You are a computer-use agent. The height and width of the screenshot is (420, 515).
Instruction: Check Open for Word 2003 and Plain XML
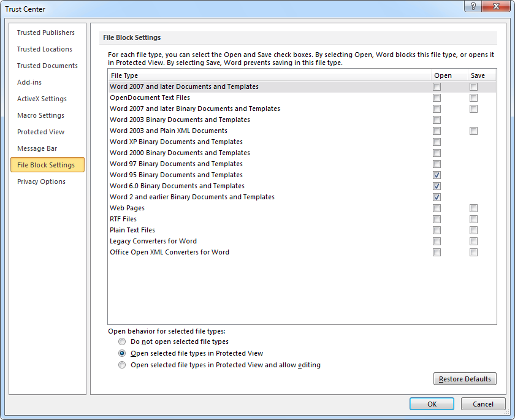point(437,131)
